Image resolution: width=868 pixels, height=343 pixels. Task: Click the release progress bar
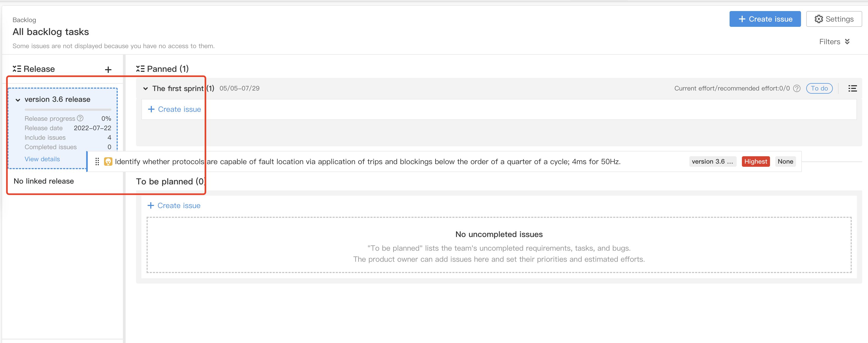tap(68, 110)
